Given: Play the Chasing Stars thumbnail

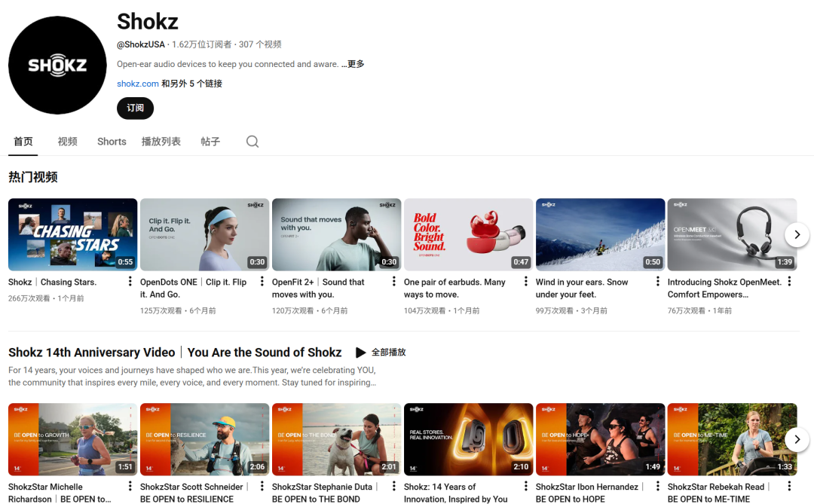Looking at the screenshot, I should (x=72, y=234).
